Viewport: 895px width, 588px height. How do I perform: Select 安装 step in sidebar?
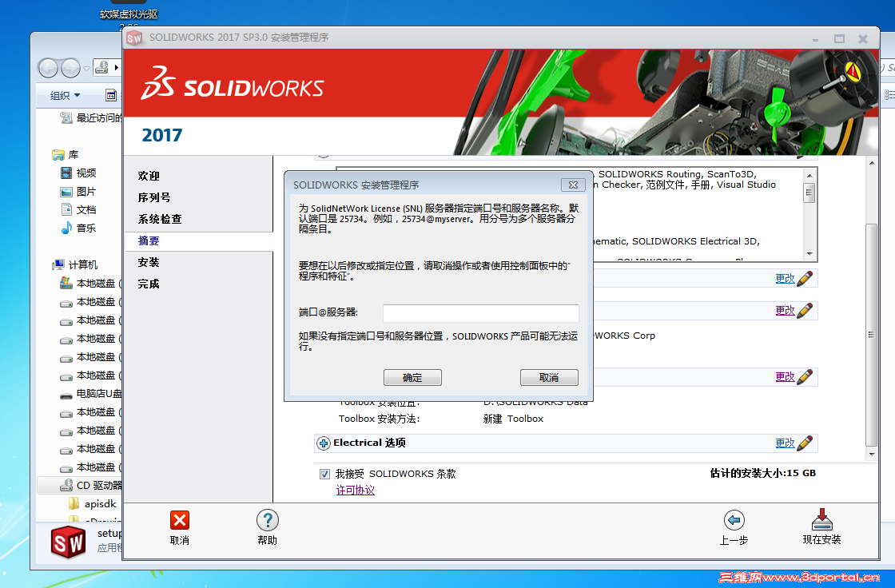149,263
